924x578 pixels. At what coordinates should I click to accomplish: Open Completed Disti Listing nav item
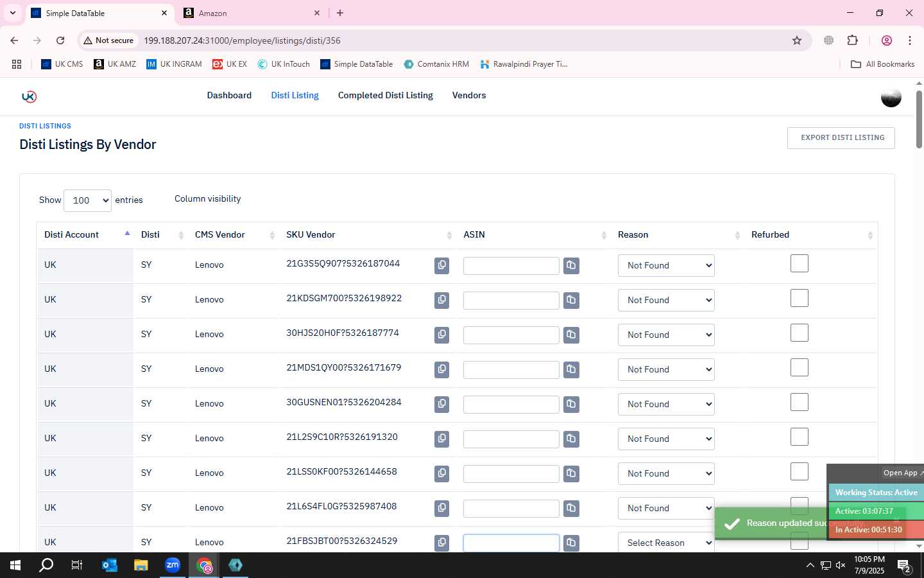tap(386, 95)
